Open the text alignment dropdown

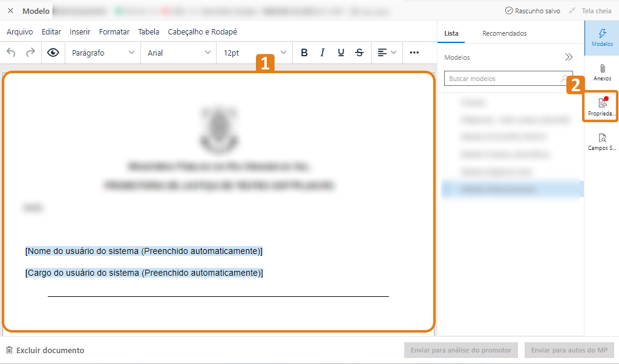click(387, 53)
